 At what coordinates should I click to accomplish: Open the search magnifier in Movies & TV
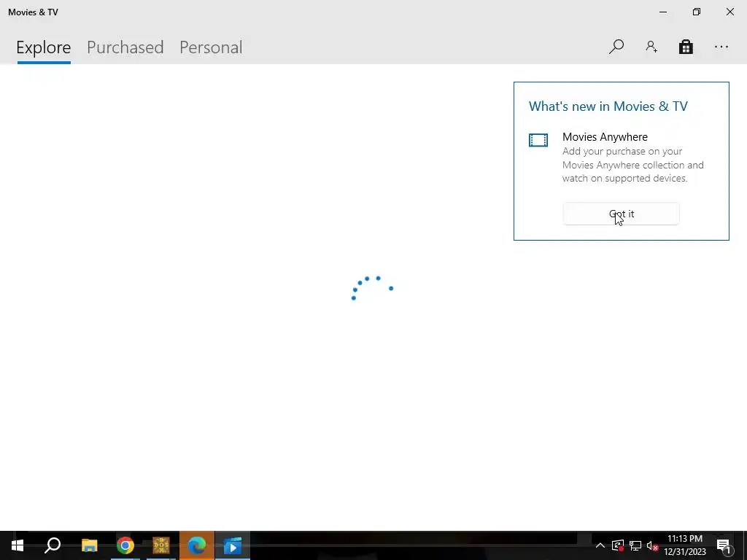coord(616,47)
